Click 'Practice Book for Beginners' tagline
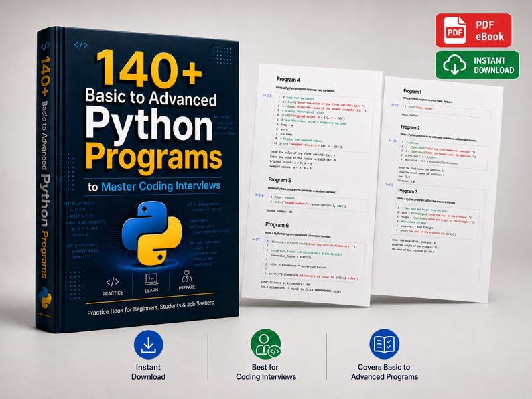This screenshot has width=532, height=399. tap(150, 307)
